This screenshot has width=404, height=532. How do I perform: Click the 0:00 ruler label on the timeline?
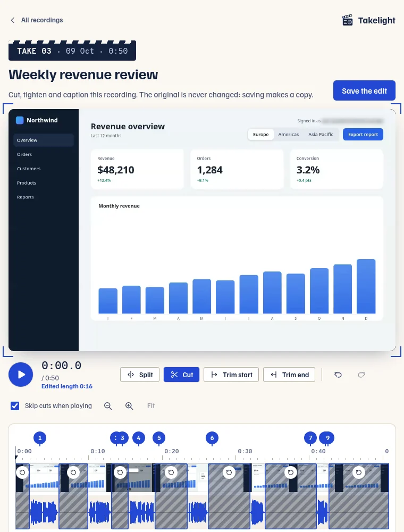[24, 451]
